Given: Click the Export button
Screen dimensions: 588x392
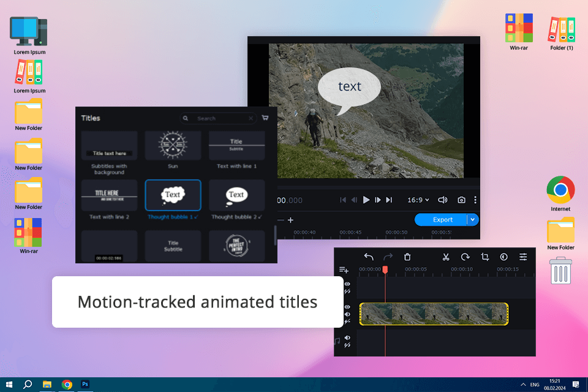Looking at the screenshot, I should click(x=441, y=219).
